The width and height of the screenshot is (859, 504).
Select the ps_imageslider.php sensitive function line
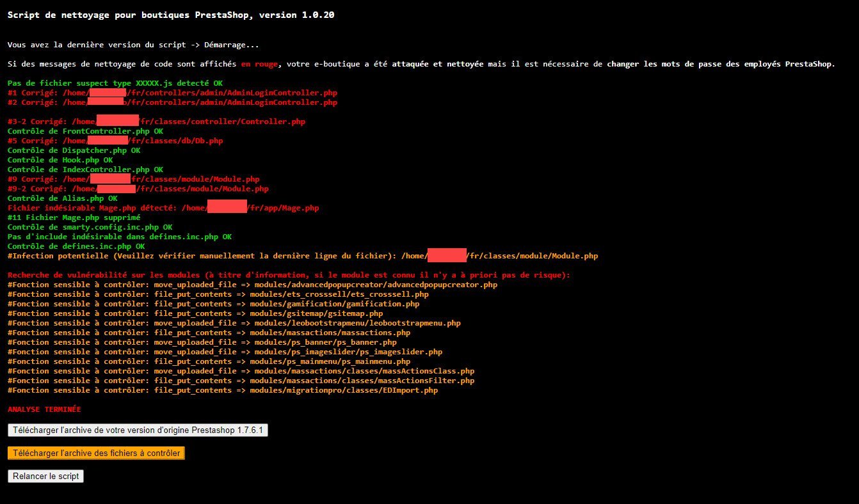point(225,352)
